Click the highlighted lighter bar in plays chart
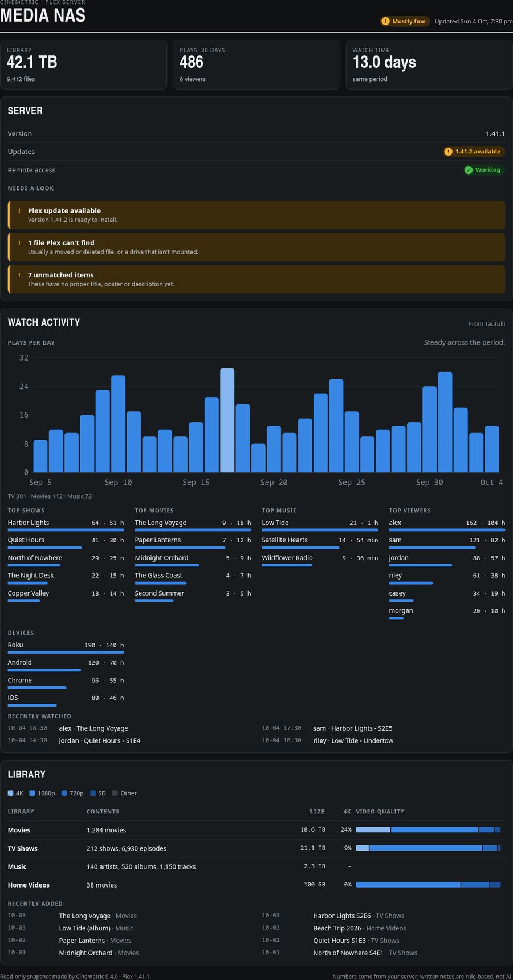Viewport: 513px width, 980px height. click(x=227, y=420)
